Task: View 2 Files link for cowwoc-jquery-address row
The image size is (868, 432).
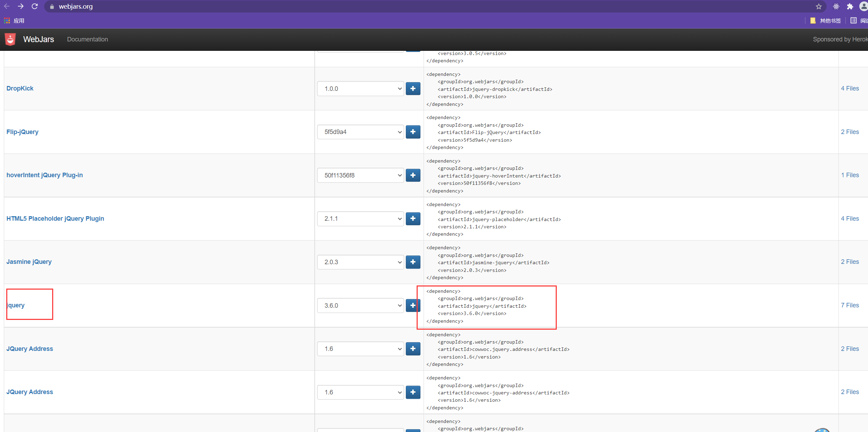Action: [x=850, y=392]
